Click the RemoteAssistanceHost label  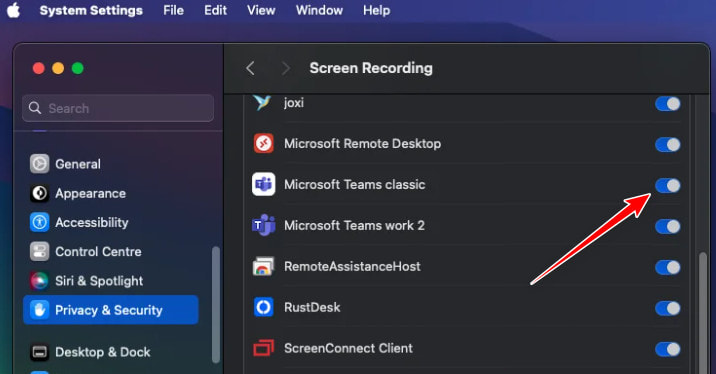[352, 266]
